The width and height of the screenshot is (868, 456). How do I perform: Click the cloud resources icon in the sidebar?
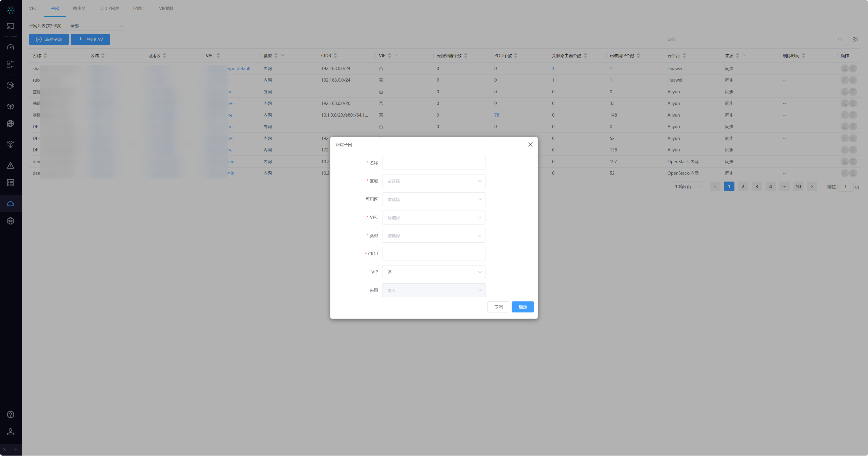click(11, 204)
